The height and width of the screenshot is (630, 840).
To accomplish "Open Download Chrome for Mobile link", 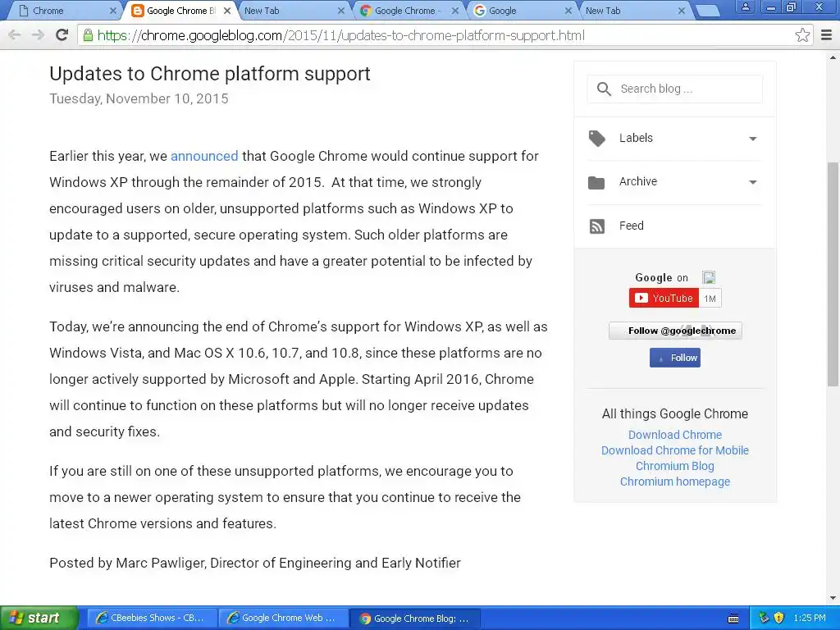I will coord(675,450).
